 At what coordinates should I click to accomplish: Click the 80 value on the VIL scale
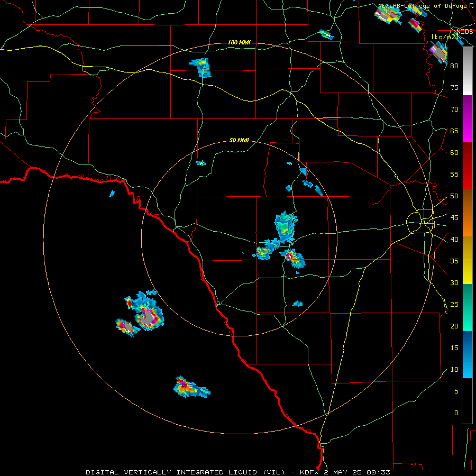point(454,66)
